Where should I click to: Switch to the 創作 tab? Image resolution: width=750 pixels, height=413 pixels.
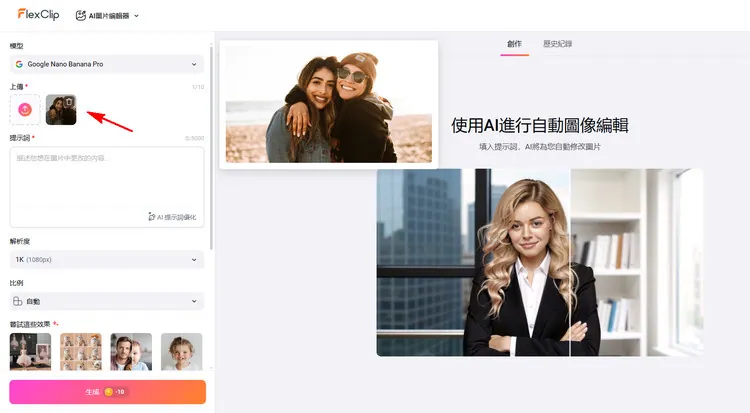click(x=514, y=44)
